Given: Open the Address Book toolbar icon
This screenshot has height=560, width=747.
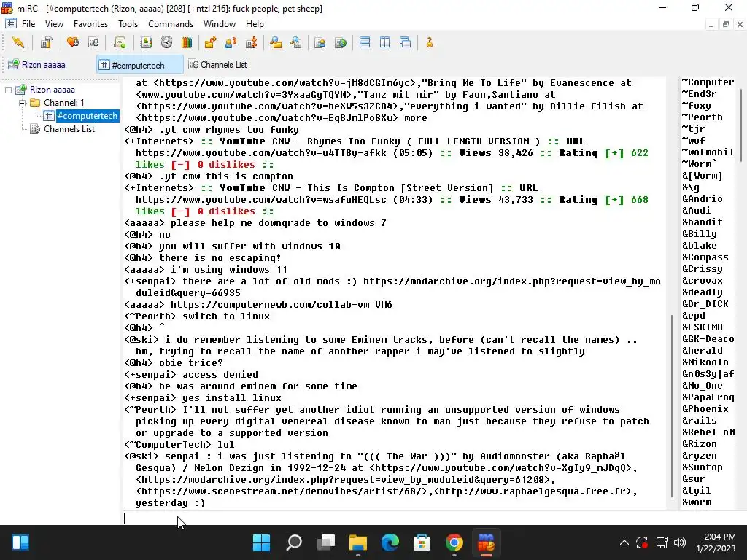Looking at the screenshot, I should [x=146, y=43].
